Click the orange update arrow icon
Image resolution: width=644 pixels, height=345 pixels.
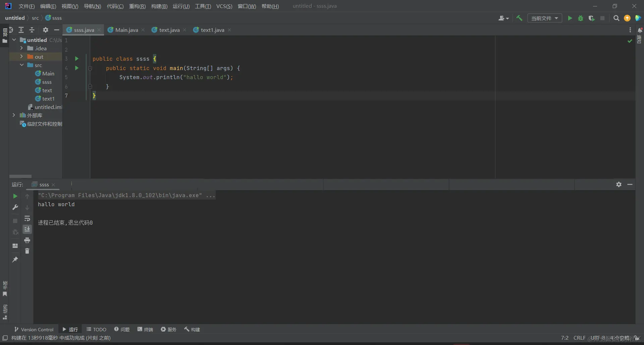coord(627,18)
